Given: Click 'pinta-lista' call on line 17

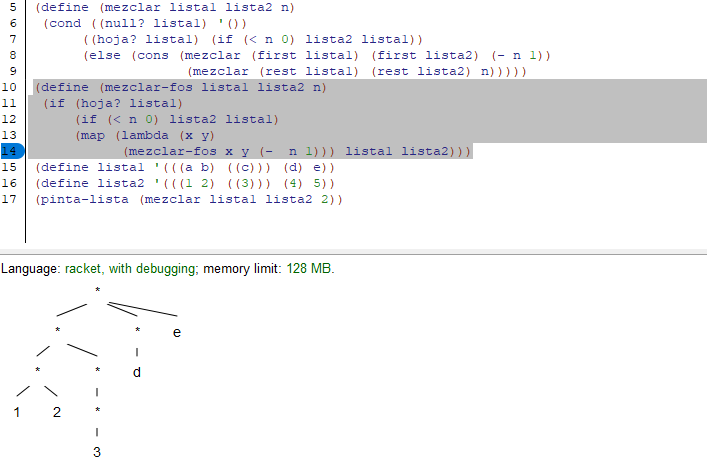Looking at the screenshot, I should pyautogui.click(x=84, y=199).
